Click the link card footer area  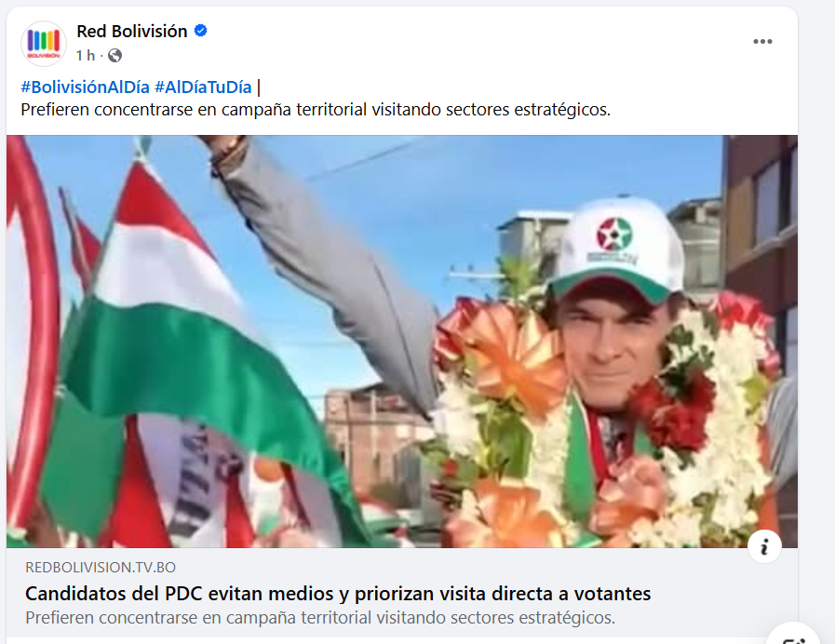(402, 593)
